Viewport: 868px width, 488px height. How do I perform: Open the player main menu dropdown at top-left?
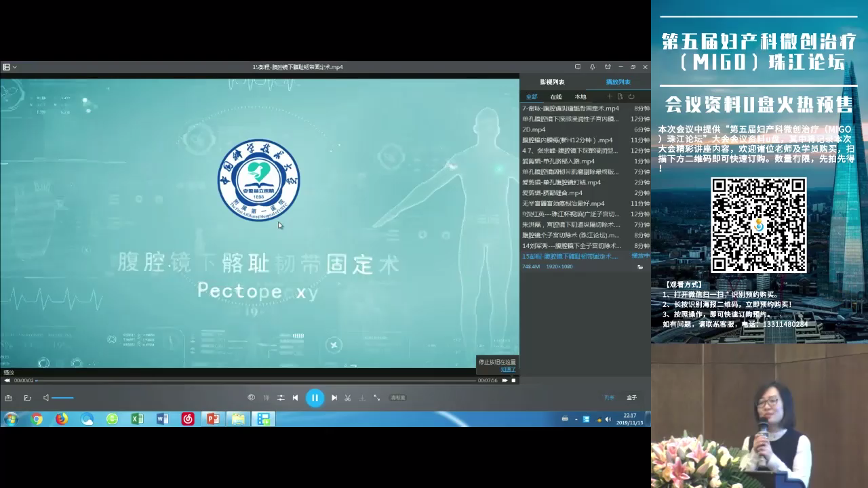9,67
